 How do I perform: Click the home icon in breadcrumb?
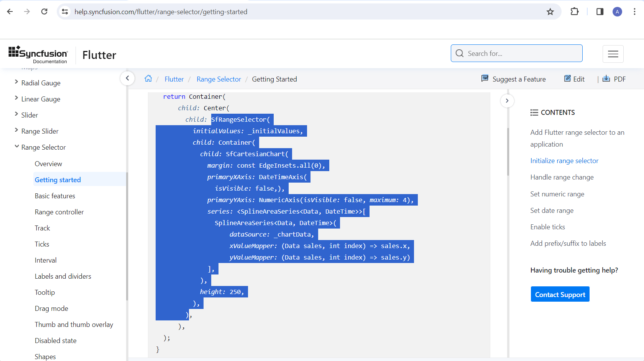tap(148, 79)
